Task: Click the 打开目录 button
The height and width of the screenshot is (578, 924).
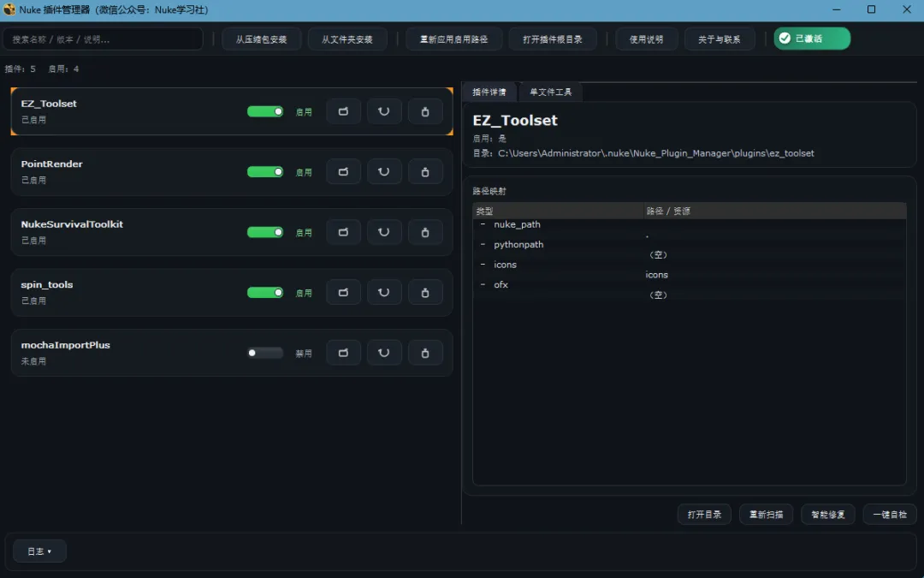Action: [704, 515]
